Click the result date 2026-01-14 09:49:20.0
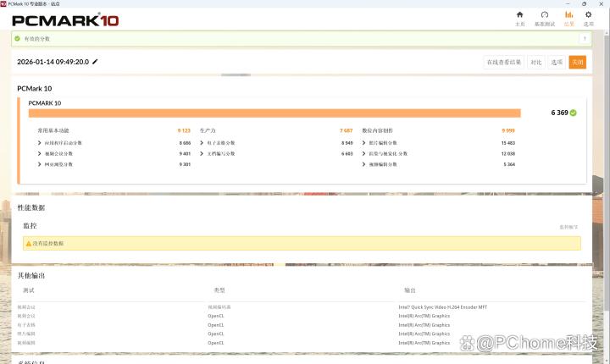This screenshot has height=364, width=610. 53,62
